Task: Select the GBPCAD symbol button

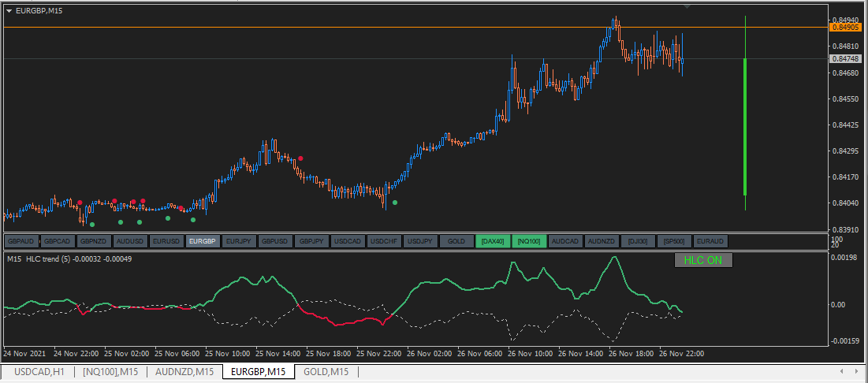Action: coord(58,241)
